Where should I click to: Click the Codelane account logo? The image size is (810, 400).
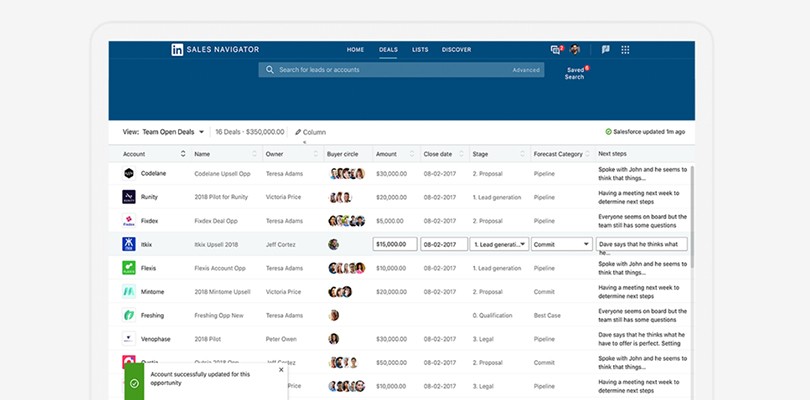[129, 173]
